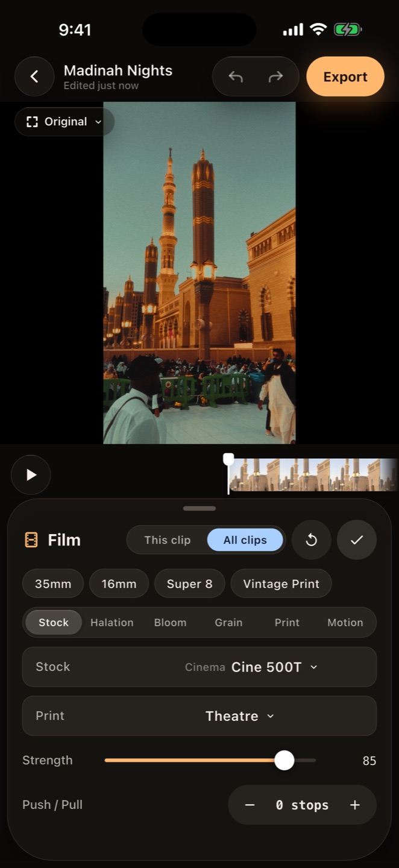Click the '0 stops' value

302,805
